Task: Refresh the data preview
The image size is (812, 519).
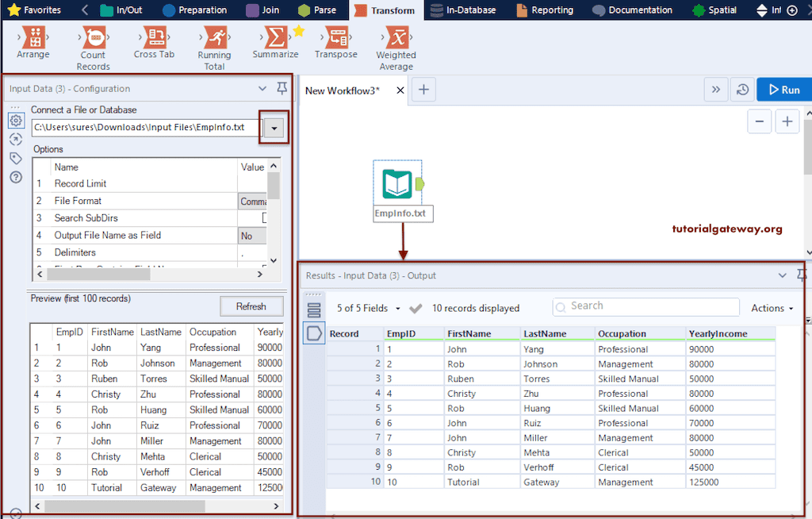Action: (x=251, y=306)
